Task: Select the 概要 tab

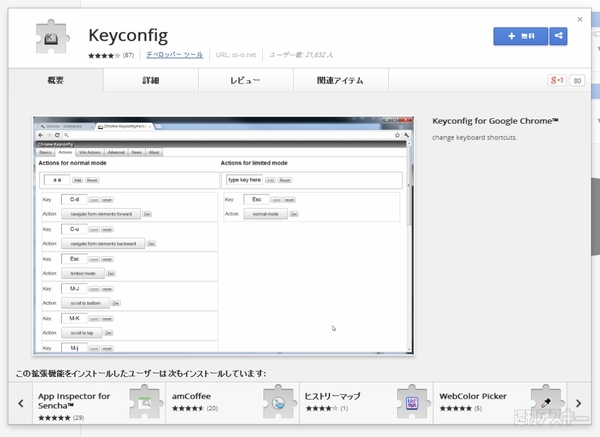Action: 55,80
